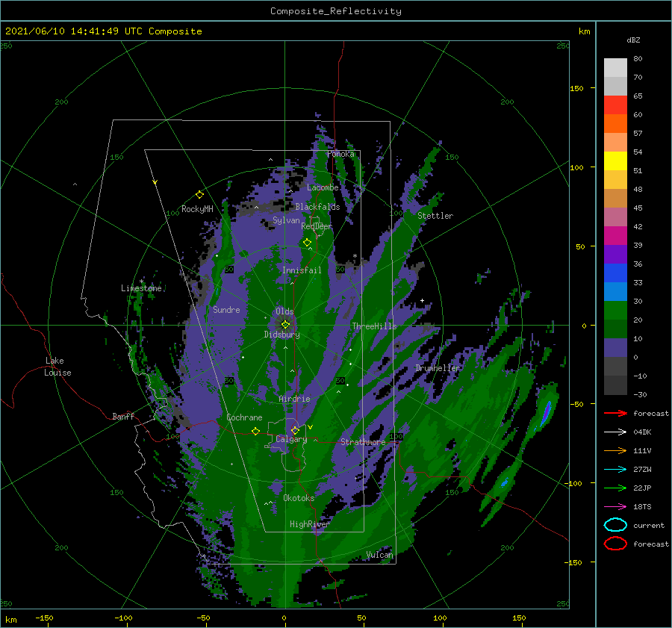Image resolution: width=672 pixels, height=628 pixels.
Task: Click the high-reflectivity blue storm cell at far east
Action: [546, 413]
